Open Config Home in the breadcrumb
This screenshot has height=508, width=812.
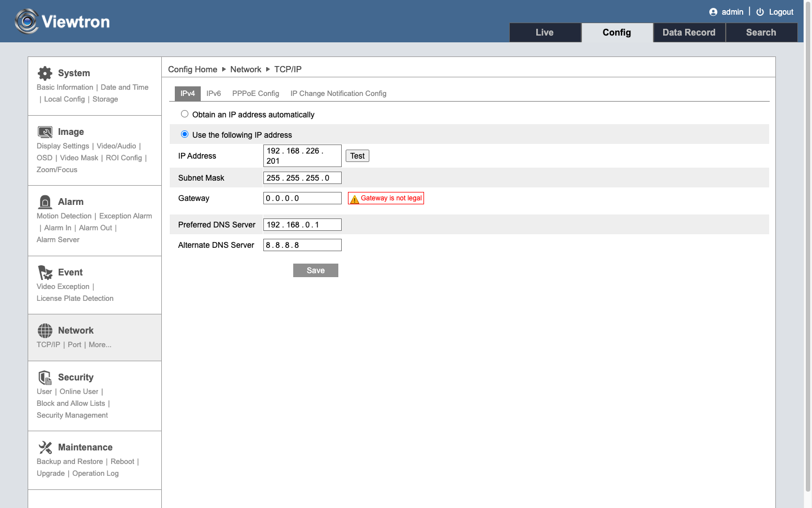193,69
